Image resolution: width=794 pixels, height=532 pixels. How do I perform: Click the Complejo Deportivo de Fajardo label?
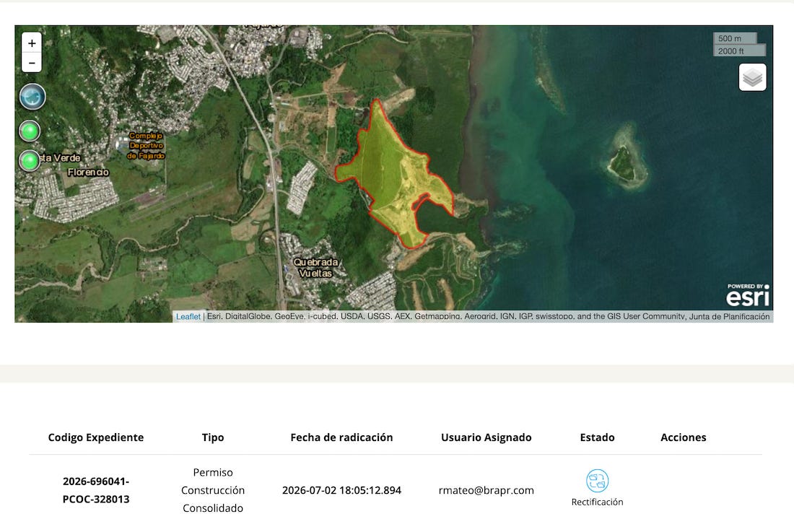pos(146,146)
